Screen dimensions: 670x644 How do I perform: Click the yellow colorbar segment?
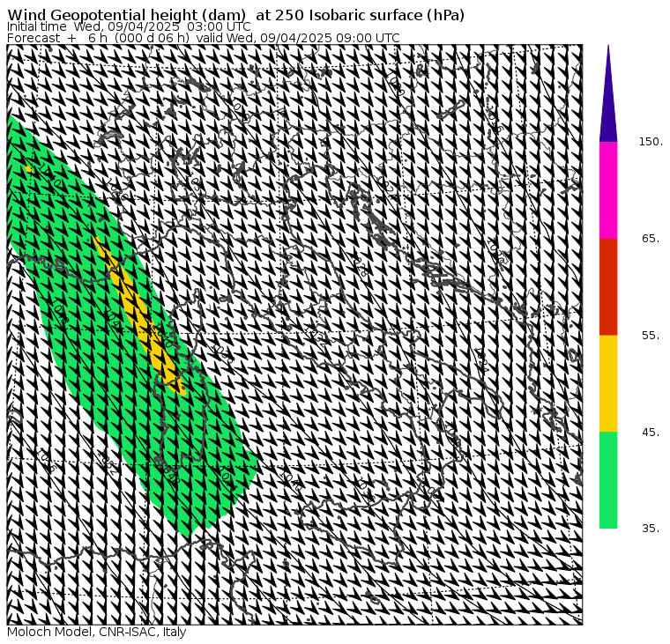[608, 383]
